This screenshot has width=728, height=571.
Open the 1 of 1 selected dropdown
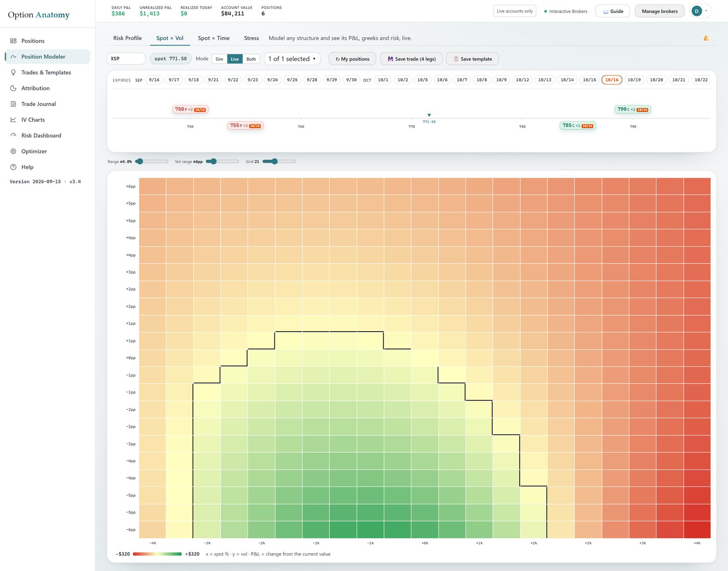(x=292, y=59)
